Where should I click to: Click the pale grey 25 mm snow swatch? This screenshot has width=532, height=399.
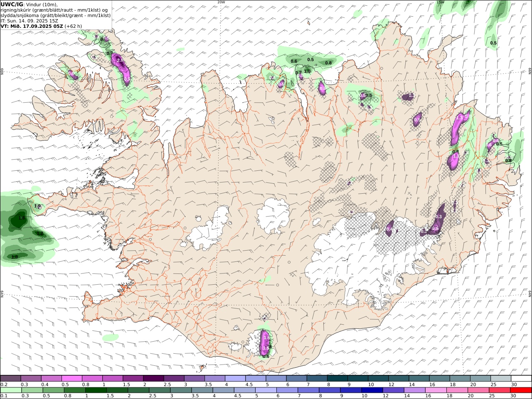point(500,379)
